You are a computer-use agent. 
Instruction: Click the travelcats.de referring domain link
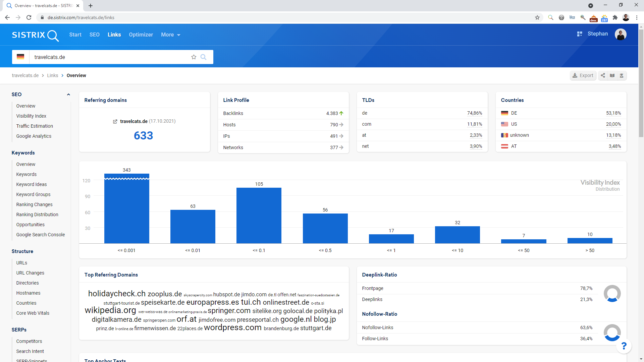pyautogui.click(x=133, y=121)
